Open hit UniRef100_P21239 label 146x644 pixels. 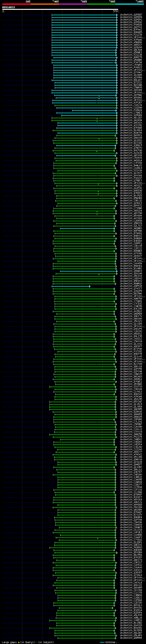pyautogui.click(x=131, y=35)
